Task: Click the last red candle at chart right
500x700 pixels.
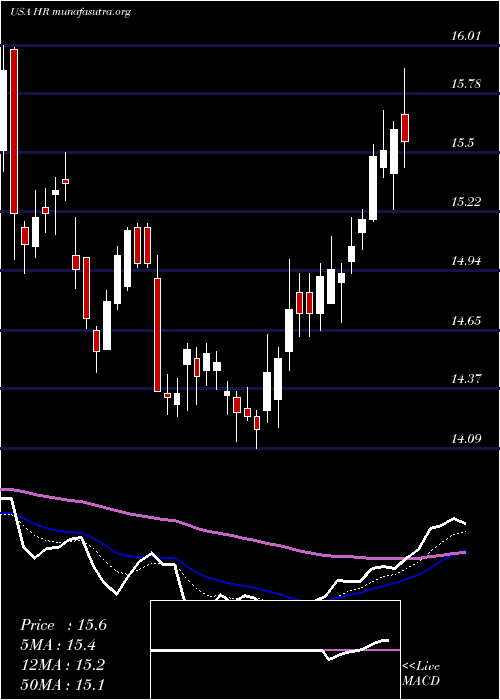Action: pos(405,128)
